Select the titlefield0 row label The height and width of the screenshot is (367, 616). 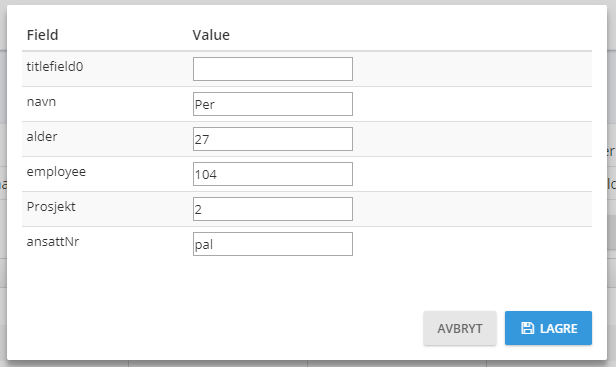tap(55, 66)
